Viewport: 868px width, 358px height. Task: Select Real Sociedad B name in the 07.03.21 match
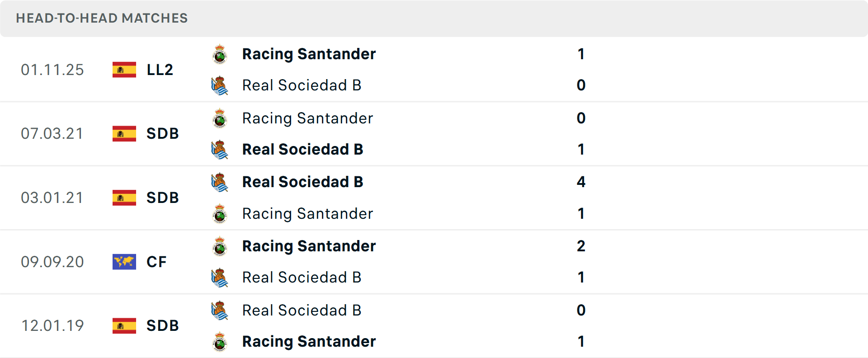[x=302, y=149]
